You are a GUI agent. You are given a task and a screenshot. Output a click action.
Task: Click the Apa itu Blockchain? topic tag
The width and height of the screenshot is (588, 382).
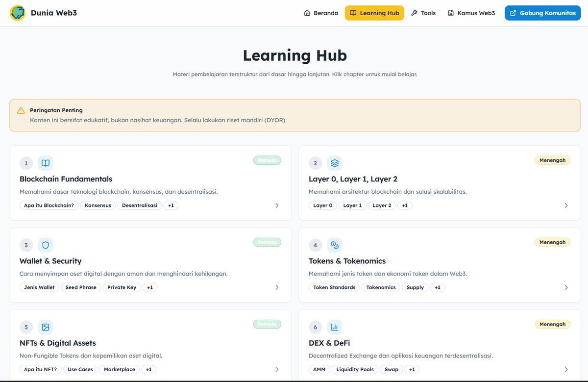[49, 205]
